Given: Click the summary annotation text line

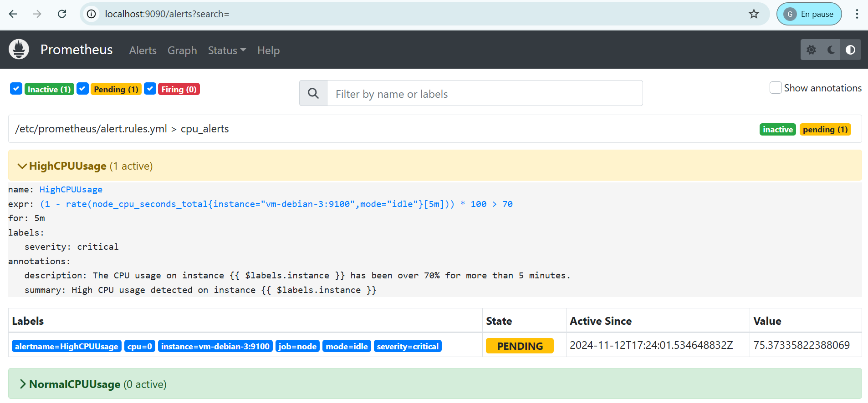Looking at the screenshot, I should [200, 290].
